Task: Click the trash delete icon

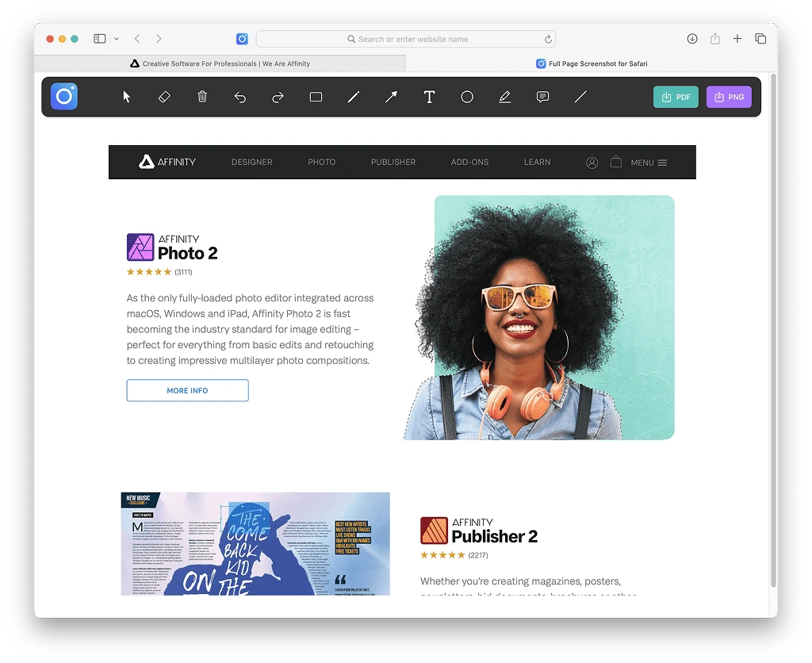Action: pyautogui.click(x=202, y=97)
